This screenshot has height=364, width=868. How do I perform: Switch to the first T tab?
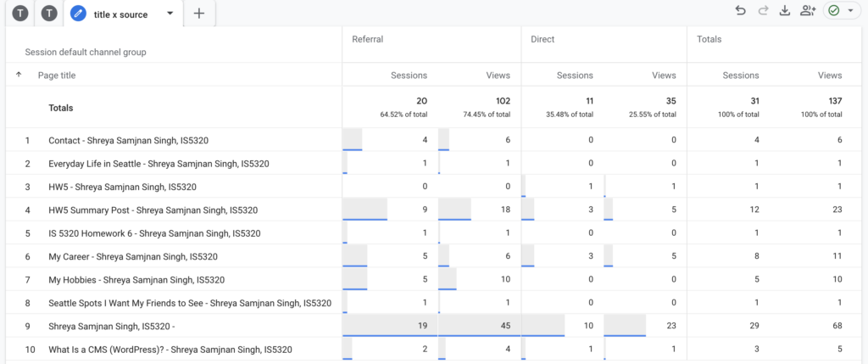(20, 14)
